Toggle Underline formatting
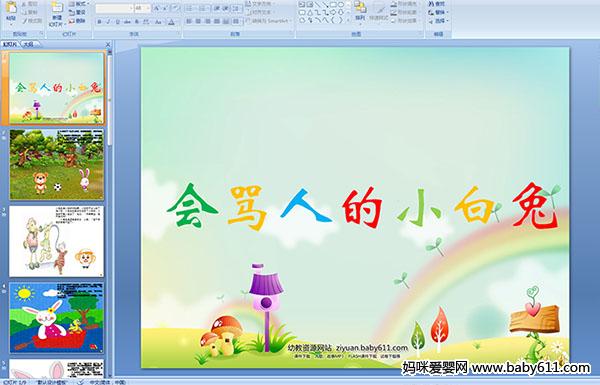Viewport: 600px width, 385px height. [118, 22]
